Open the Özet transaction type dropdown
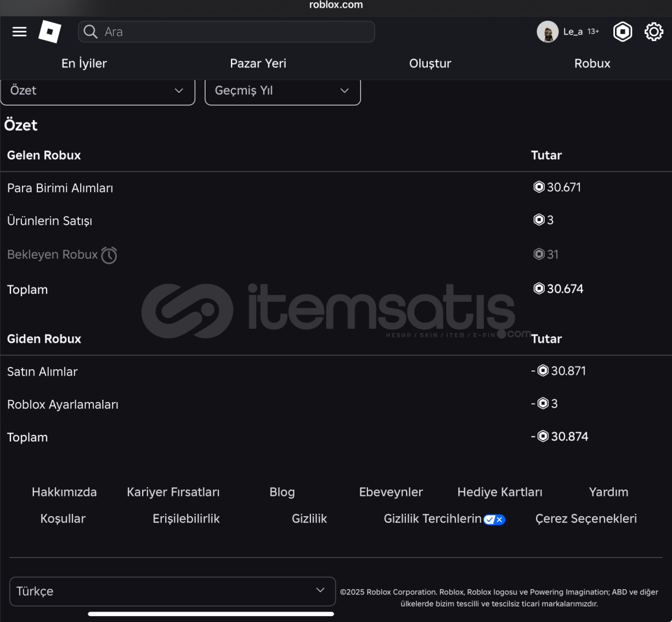The width and height of the screenshot is (672, 622). pos(98,91)
